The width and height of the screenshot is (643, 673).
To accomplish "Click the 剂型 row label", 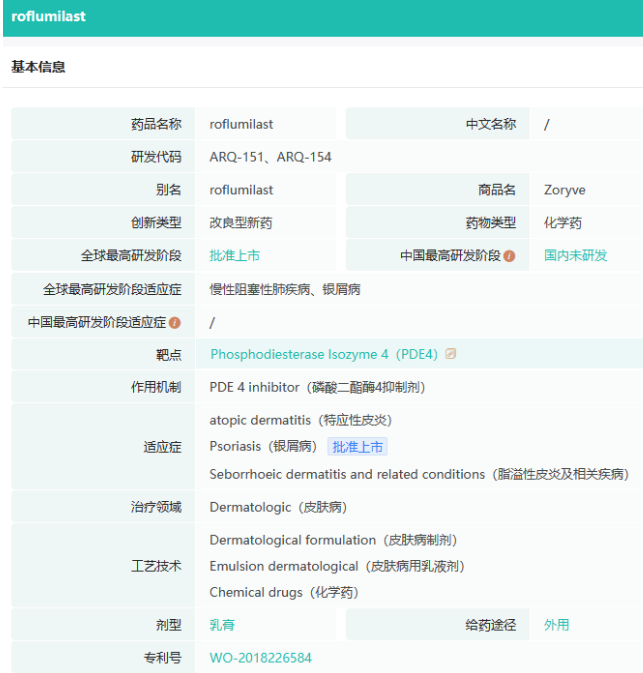I will click(169, 625).
